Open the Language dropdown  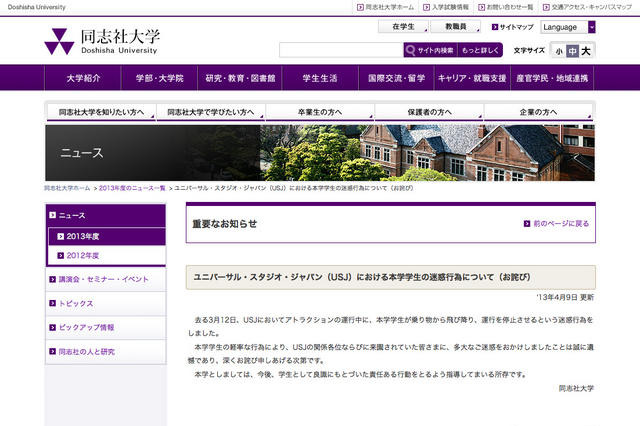[568, 27]
